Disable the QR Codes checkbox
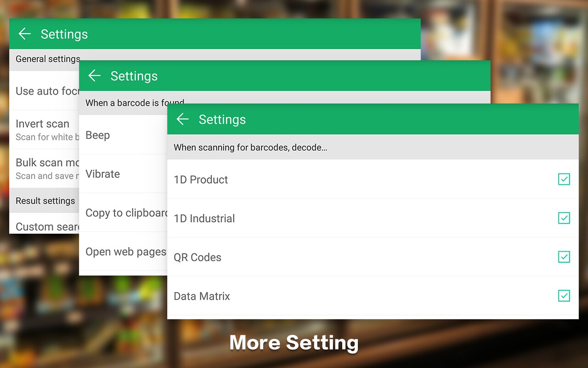 coord(564,257)
